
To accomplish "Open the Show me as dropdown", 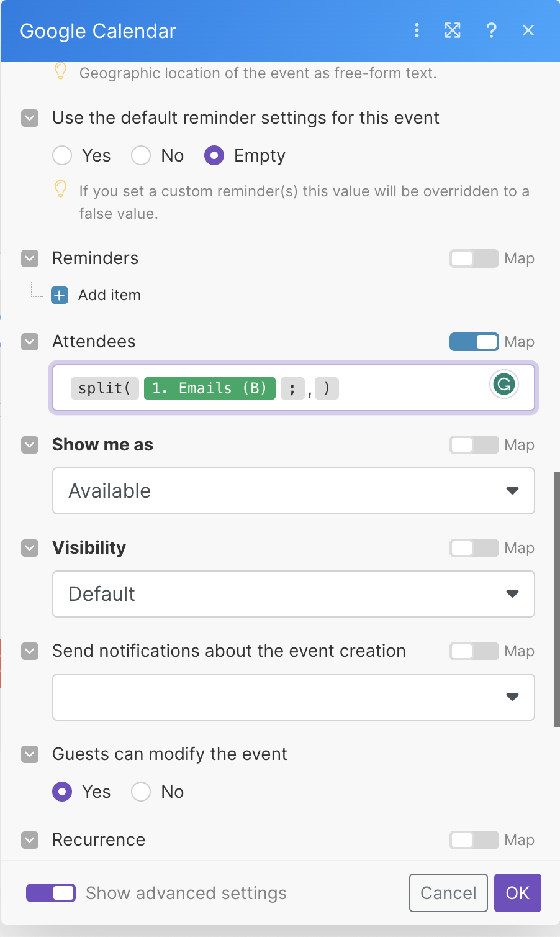I will (293, 491).
